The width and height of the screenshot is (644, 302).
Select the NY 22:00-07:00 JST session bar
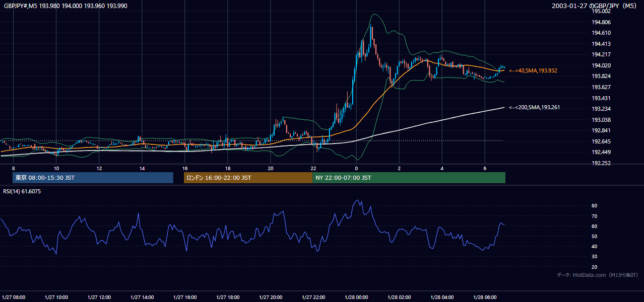coord(409,178)
